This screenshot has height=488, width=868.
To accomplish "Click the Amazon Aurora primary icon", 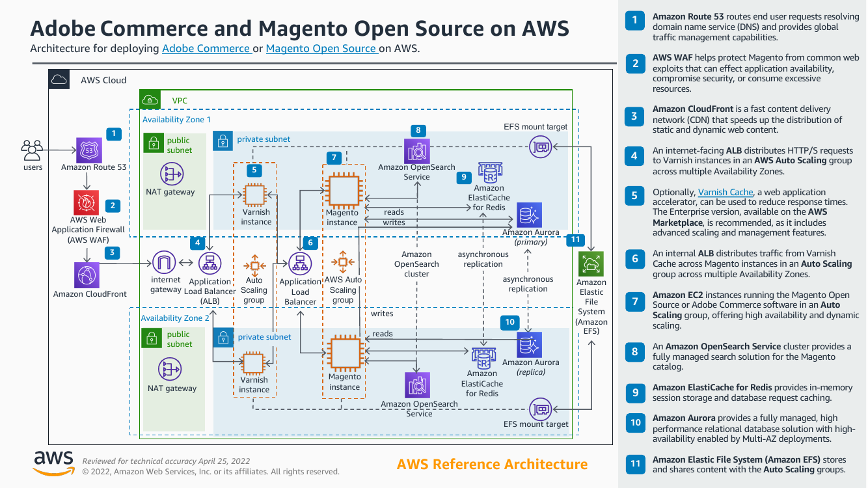I will (x=529, y=215).
